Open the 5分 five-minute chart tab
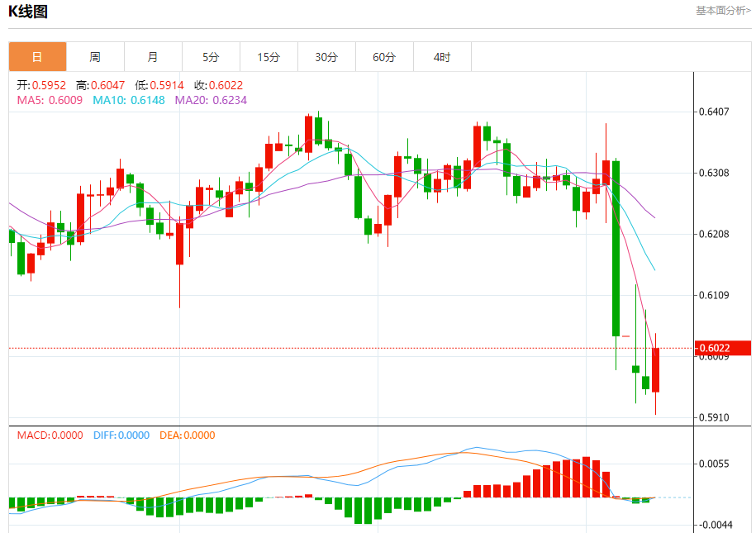756x533 pixels. 212,57
